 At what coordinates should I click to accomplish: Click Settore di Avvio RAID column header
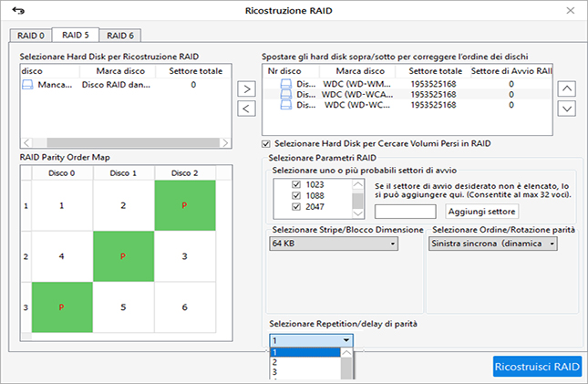coord(511,71)
